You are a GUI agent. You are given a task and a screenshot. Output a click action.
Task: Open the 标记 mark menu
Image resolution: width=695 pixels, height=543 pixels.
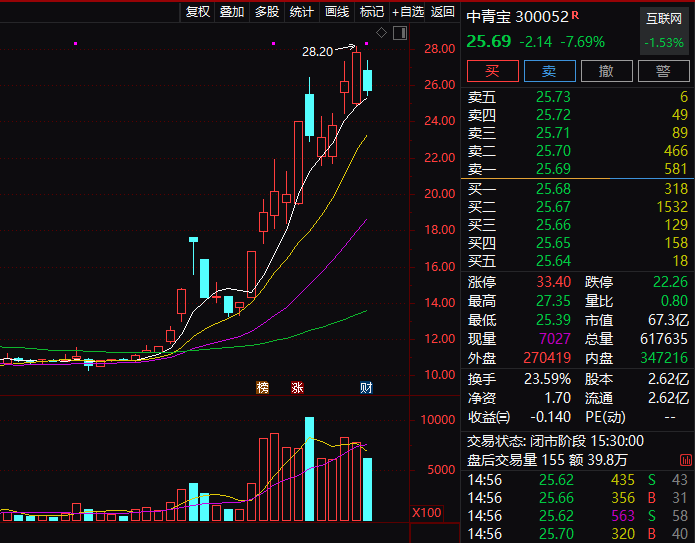(372, 12)
